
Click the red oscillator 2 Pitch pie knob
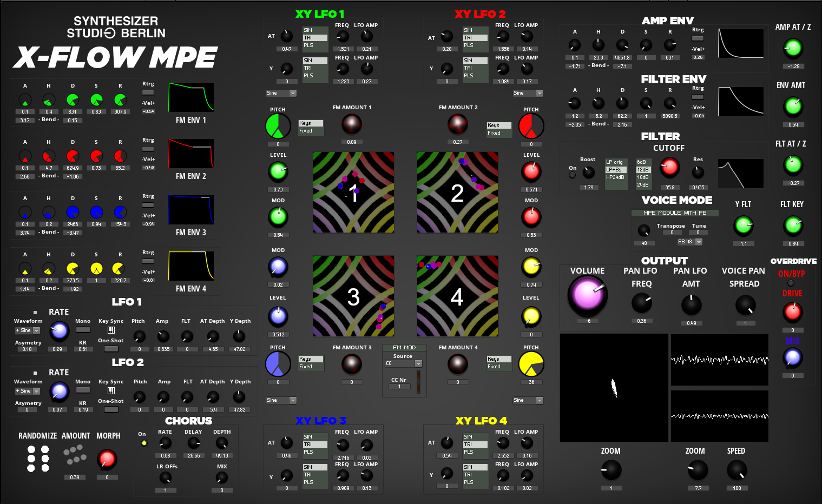click(531, 126)
